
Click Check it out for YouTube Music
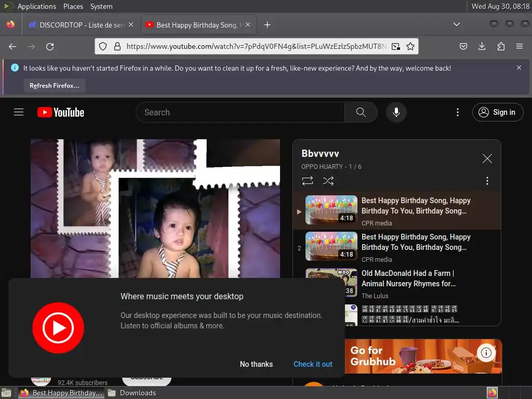pyautogui.click(x=313, y=364)
